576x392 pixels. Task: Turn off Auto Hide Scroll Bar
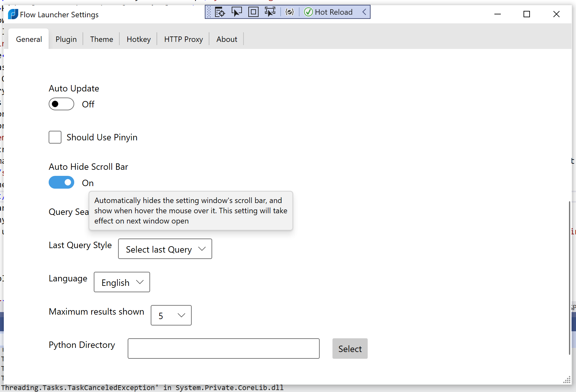61,182
